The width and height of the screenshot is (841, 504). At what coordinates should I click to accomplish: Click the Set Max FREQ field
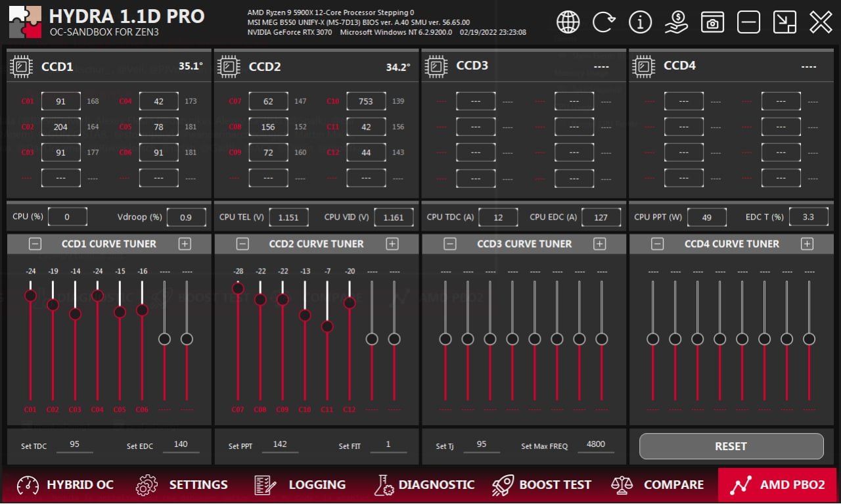coord(596,445)
